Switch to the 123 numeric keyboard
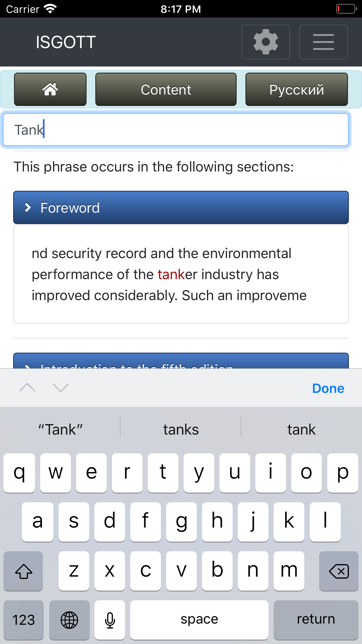The width and height of the screenshot is (362, 644). (x=23, y=619)
